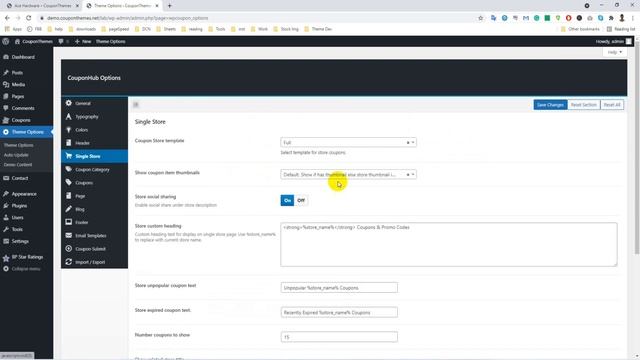Open the Reading list
The height and width of the screenshot is (360, 640).
pyautogui.click(x=621, y=29)
